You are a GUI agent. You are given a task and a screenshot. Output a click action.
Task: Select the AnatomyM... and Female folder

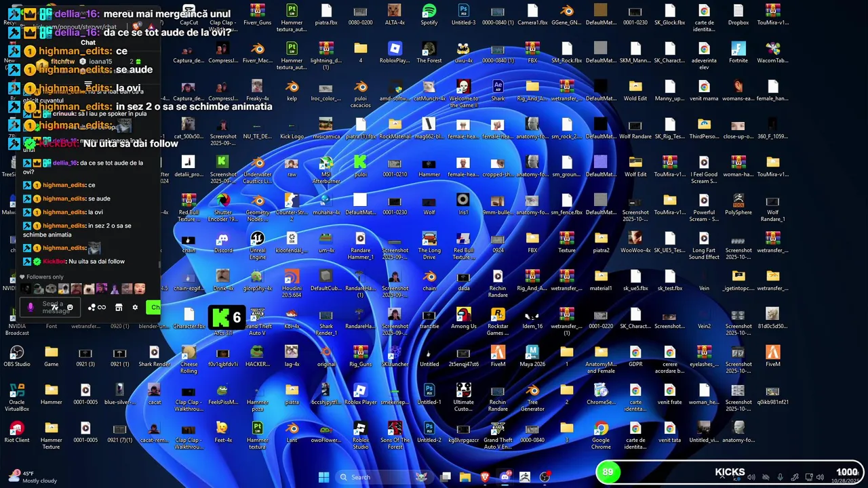(601, 359)
